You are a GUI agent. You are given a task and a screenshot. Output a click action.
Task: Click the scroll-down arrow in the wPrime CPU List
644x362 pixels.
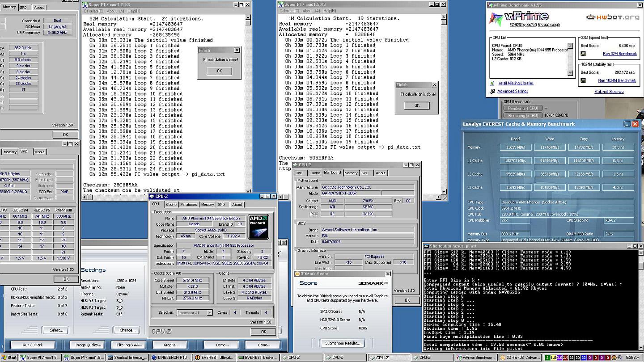point(570,73)
